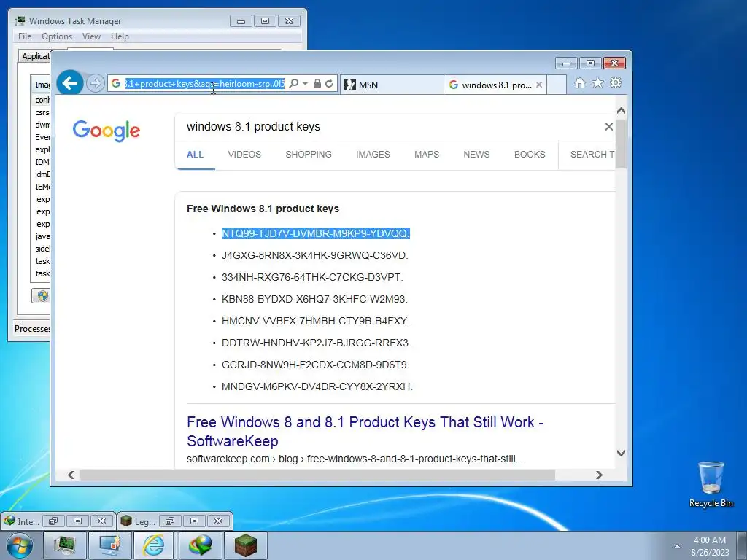Click the address bar URL field

coord(205,83)
